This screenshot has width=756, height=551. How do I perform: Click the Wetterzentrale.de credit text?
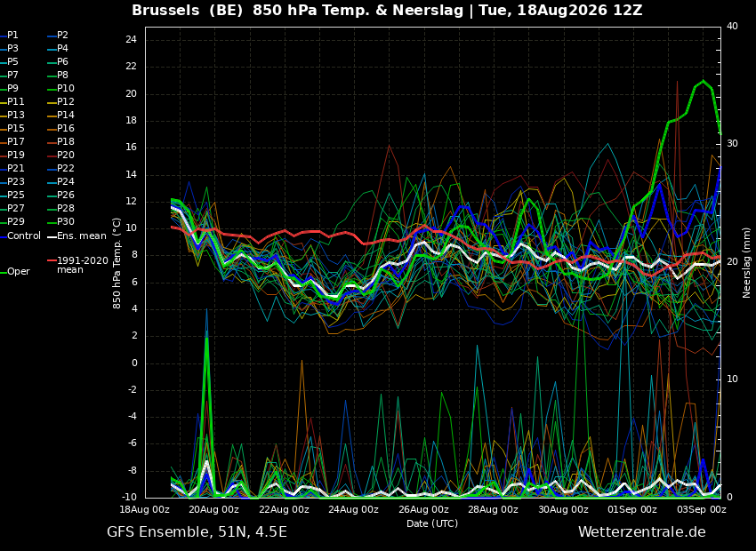tap(642, 532)
